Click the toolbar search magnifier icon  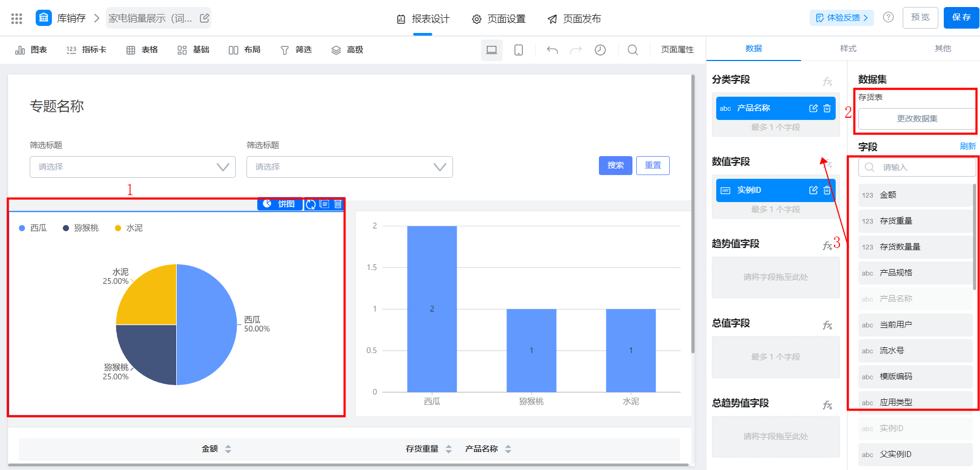tap(632, 50)
